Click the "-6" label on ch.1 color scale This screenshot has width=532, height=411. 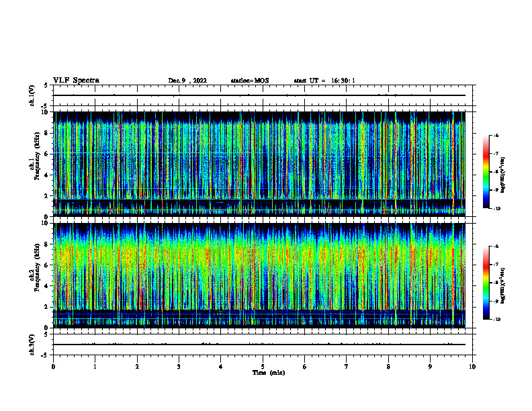(496, 135)
